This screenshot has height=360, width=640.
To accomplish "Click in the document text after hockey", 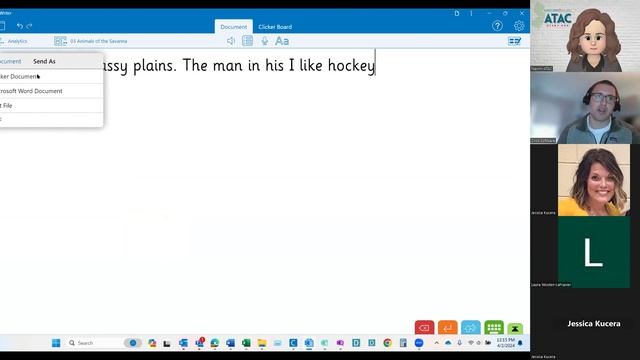I will [x=375, y=65].
